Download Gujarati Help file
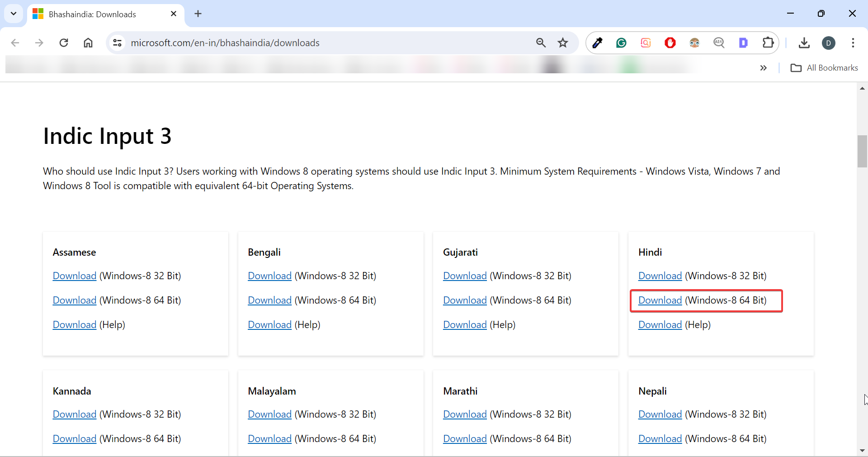Viewport: 868px width, 457px height. [465, 325]
